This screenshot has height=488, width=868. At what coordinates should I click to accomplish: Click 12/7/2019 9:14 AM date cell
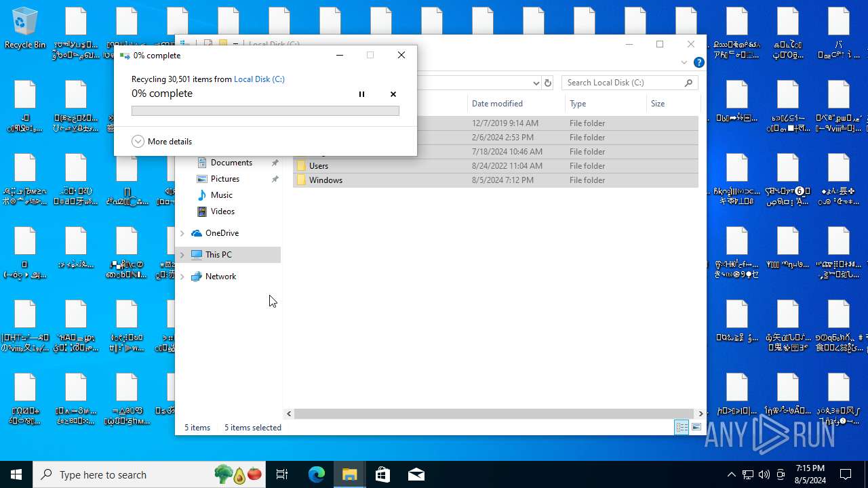click(505, 123)
